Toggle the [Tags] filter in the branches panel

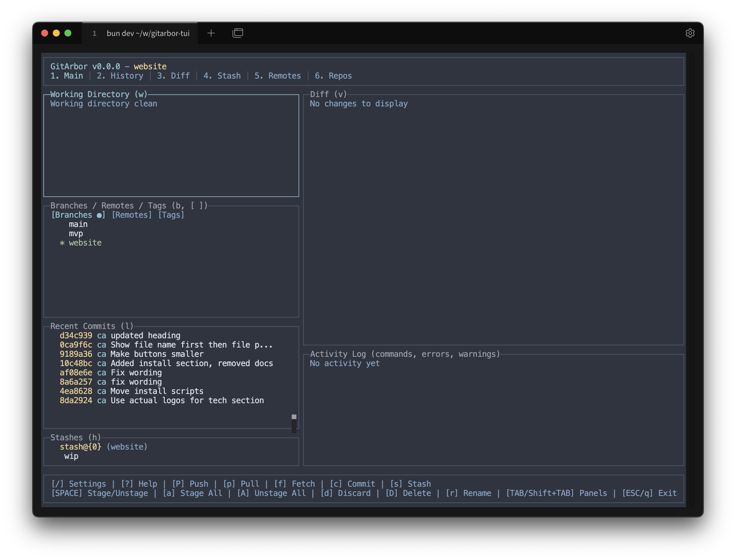171,215
